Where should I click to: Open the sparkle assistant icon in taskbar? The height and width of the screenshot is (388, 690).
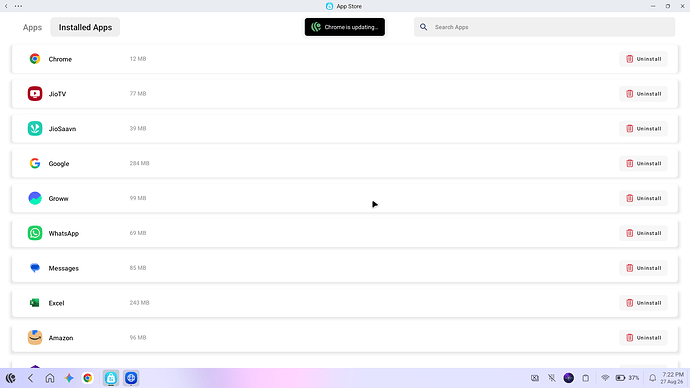tap(69, 378)
